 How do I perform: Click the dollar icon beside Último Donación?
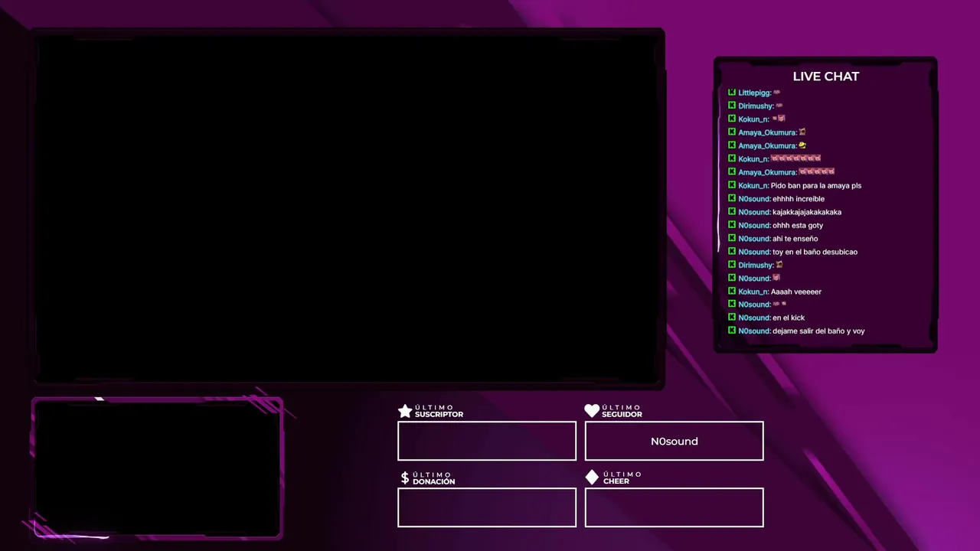[x=405, y=478]
